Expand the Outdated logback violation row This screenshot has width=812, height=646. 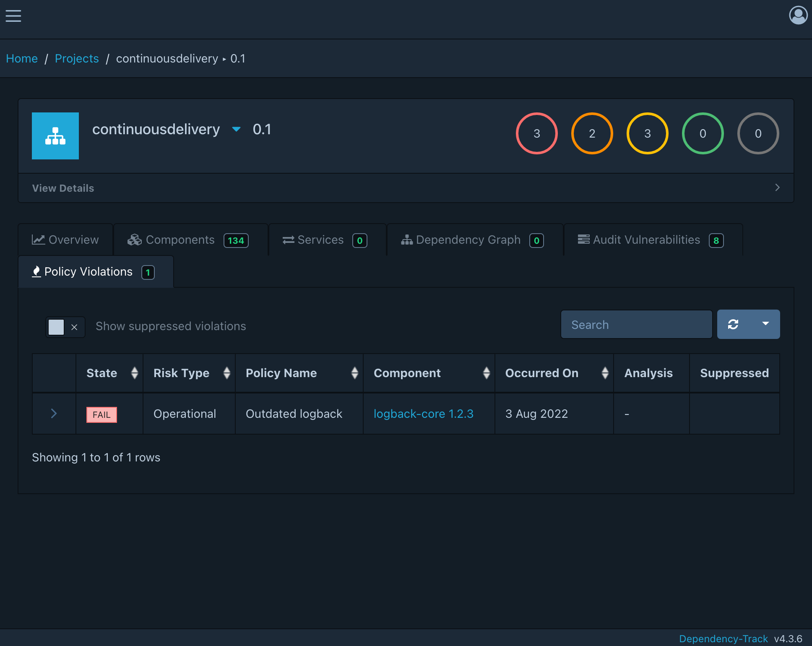click(54, 414)
